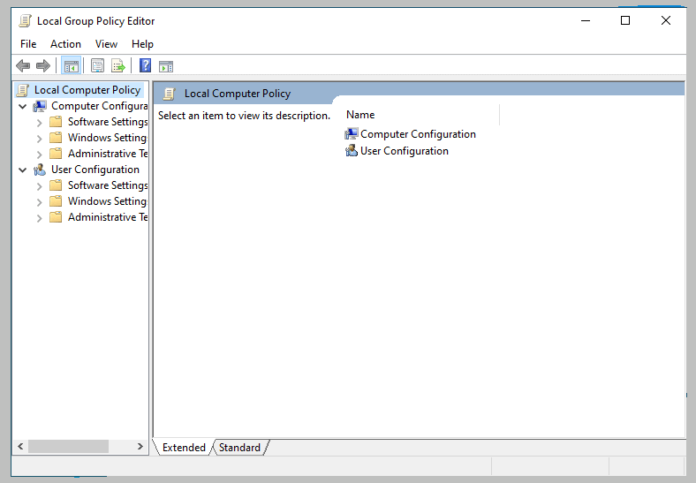Select Local Computer Policy root tree node
Image resolution: width=696 pixels, height=483 pixels.
pos(87,90)
